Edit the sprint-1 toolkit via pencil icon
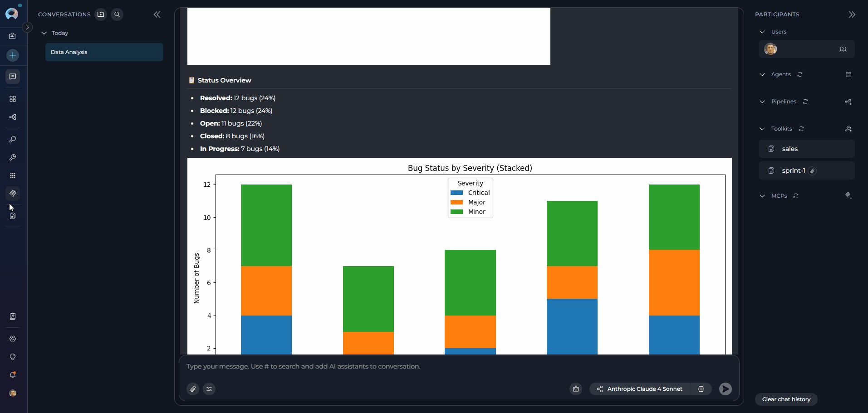 [812, 170]
